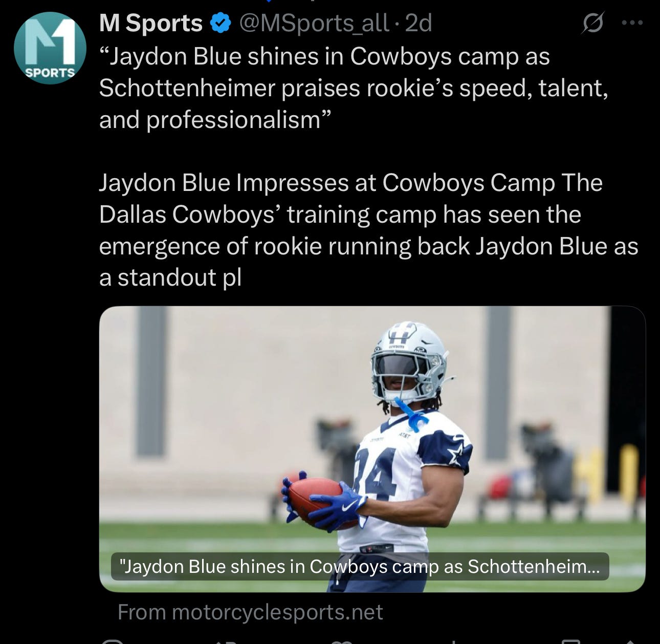Viewport: 660px width, 644px height.
Task: Tap the quoted headline about Schottenheimer praise
Action: 354,88
